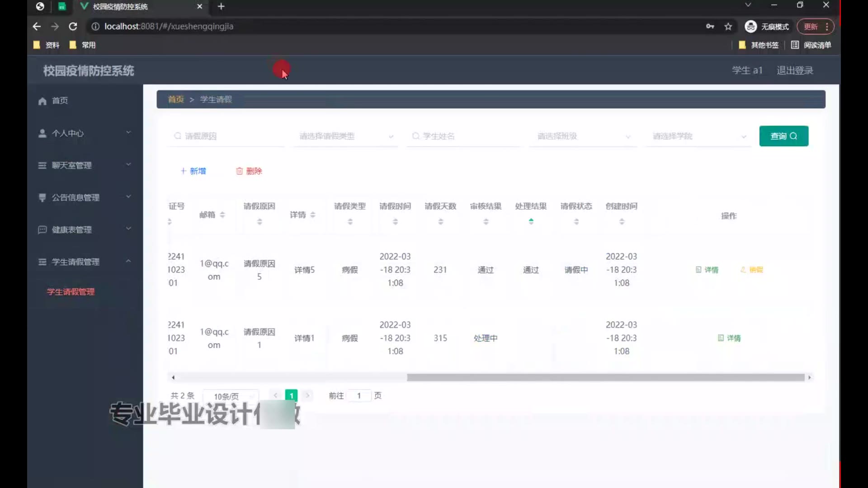Open the 请选择请假类型 dropdown

(x=345, y=136)
